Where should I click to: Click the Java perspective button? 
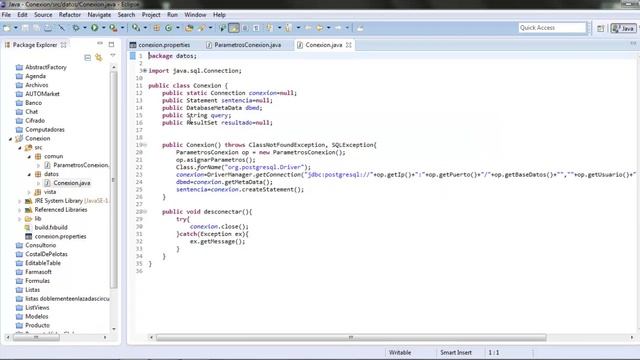(x=623, y=28)
